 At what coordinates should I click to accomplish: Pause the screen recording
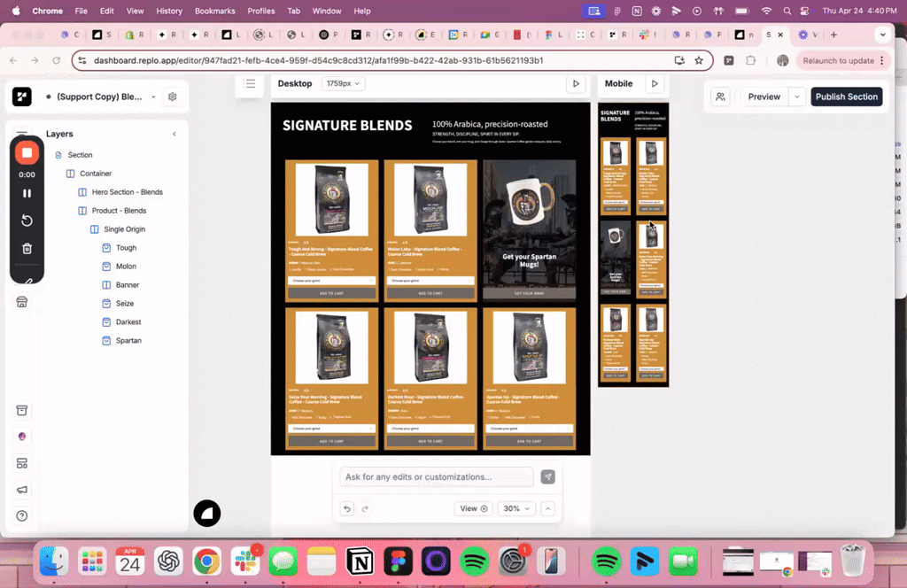tap(27, 193)
